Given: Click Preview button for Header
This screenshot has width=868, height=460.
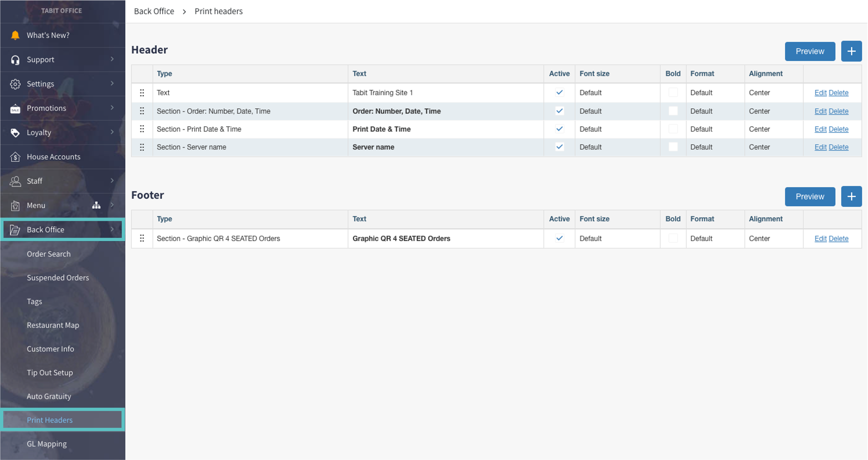Looking at the screenshot, I should point(810,51).
